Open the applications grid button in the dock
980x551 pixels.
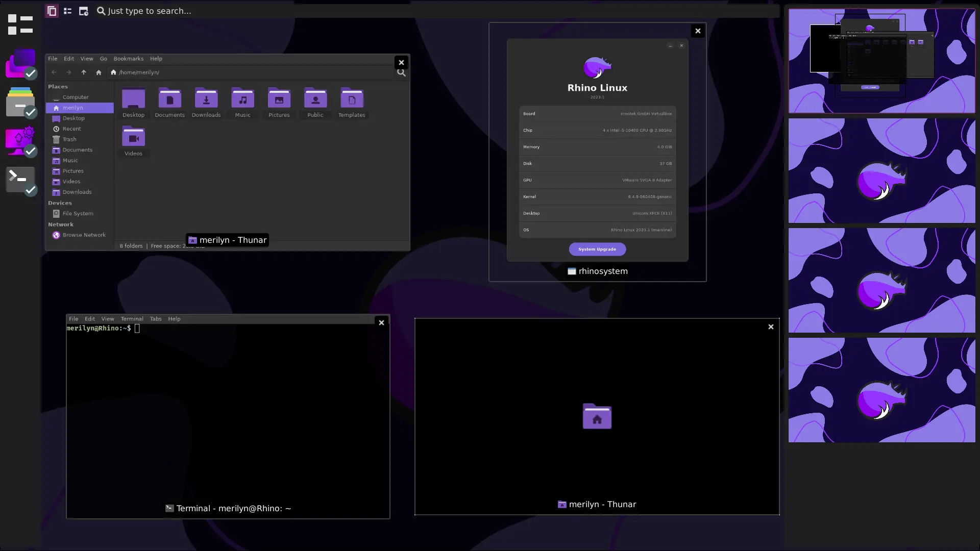20,24
